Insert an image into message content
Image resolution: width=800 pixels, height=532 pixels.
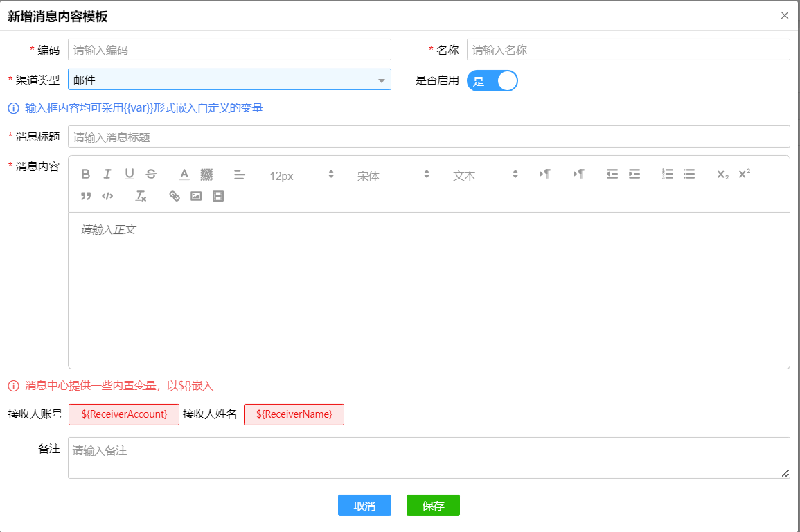coord(196,197)
